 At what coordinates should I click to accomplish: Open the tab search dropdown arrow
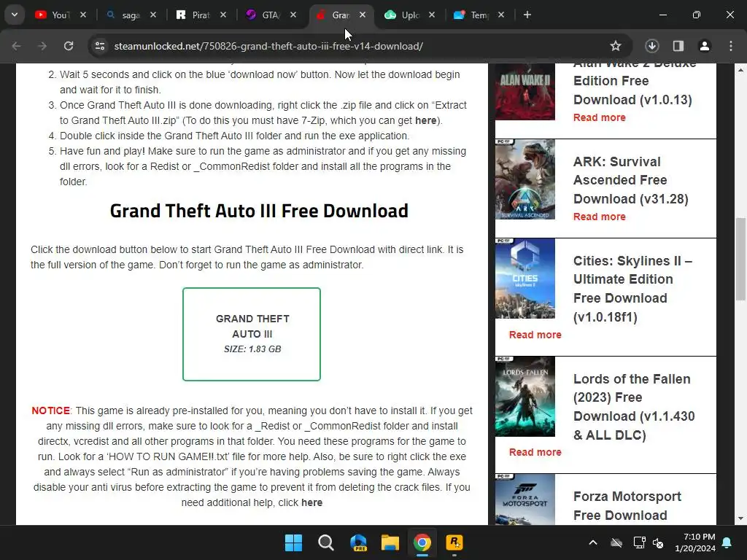tap(15, 15)
